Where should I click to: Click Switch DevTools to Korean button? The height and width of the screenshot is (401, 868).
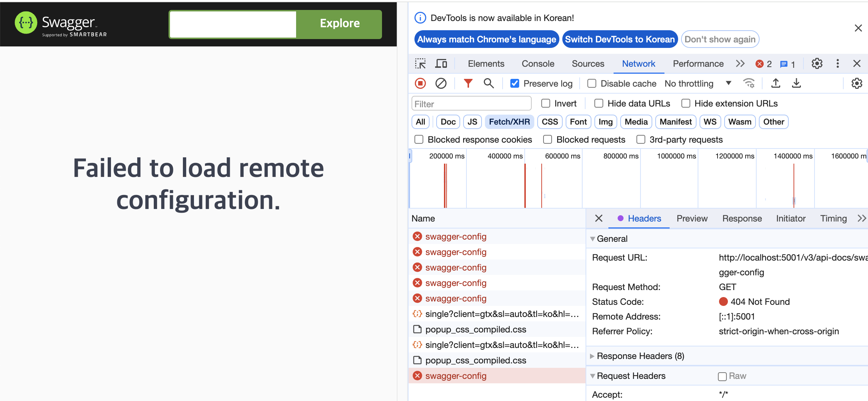click(620, 39)
